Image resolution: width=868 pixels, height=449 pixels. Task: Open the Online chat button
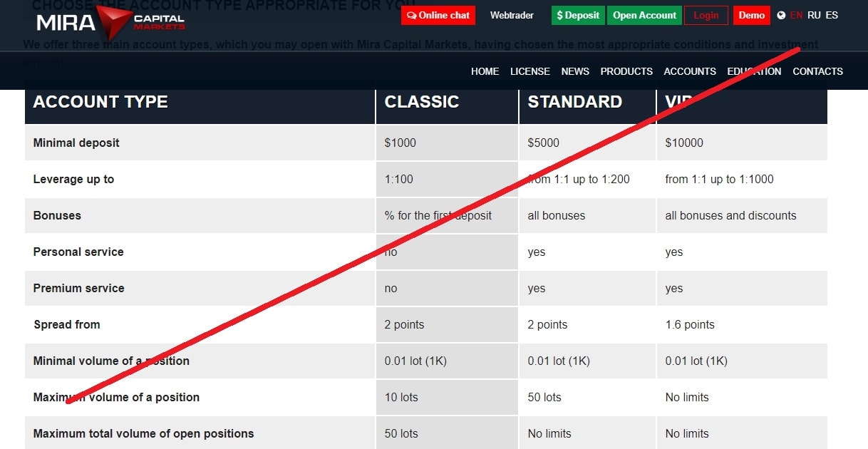pos(438,15)
